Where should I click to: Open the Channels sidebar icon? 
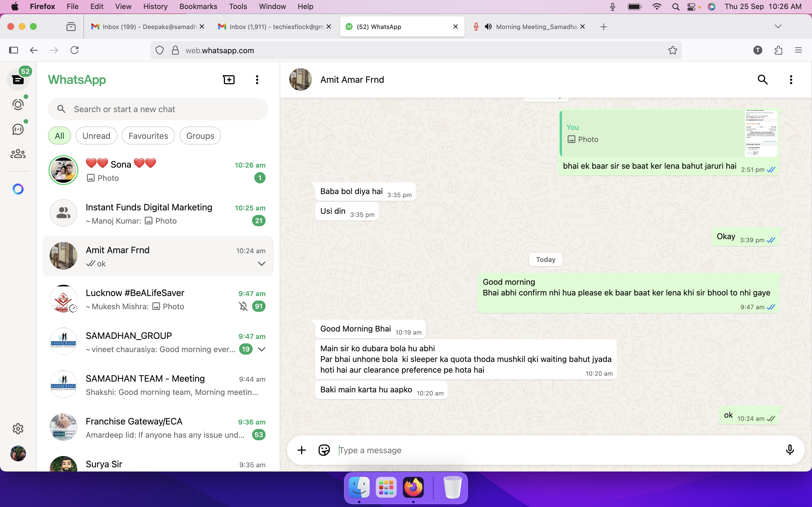[18, 130]
